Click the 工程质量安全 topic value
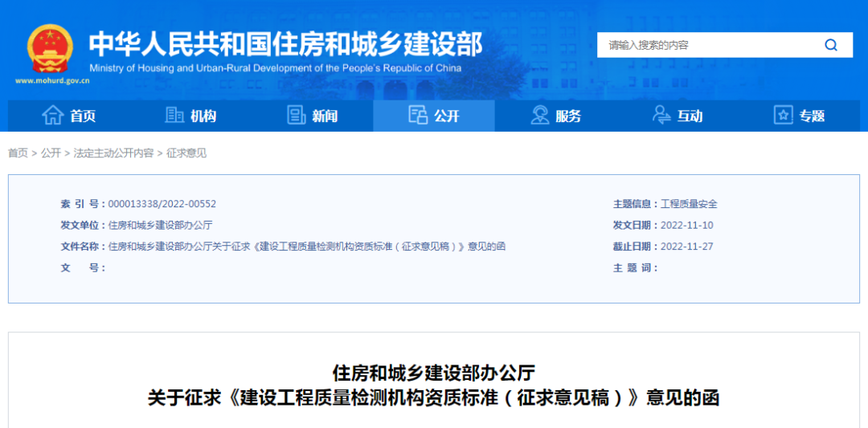The image size is (868, 428). (690, 204)
